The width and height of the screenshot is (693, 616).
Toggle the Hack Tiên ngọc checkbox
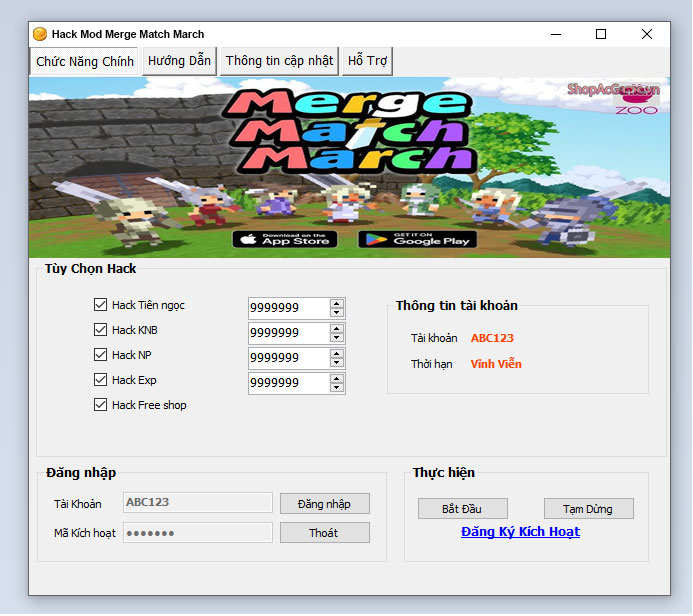[x=100, y=304]
